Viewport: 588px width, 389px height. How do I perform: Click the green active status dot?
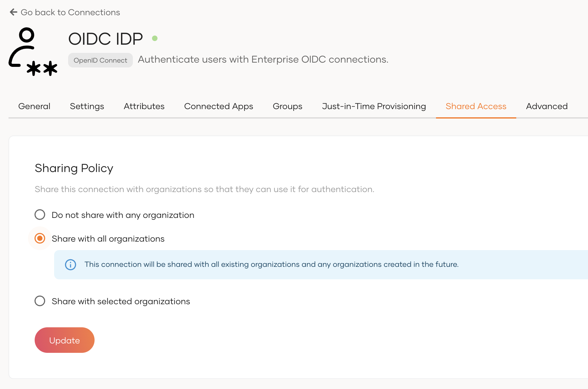pos(155,38)
